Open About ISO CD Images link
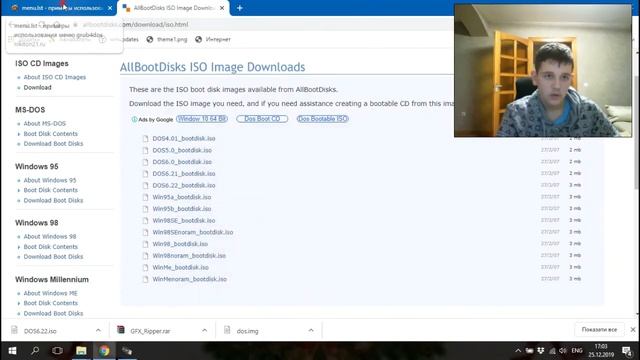Image resolution: width=640 pixels, height=360 pixels. [x=54, y=77]
